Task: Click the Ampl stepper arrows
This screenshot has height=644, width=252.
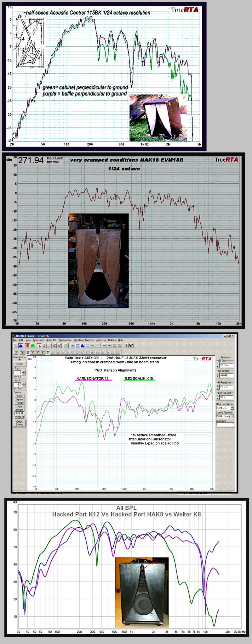Action: pyautogui.click(x=24, y=384)
